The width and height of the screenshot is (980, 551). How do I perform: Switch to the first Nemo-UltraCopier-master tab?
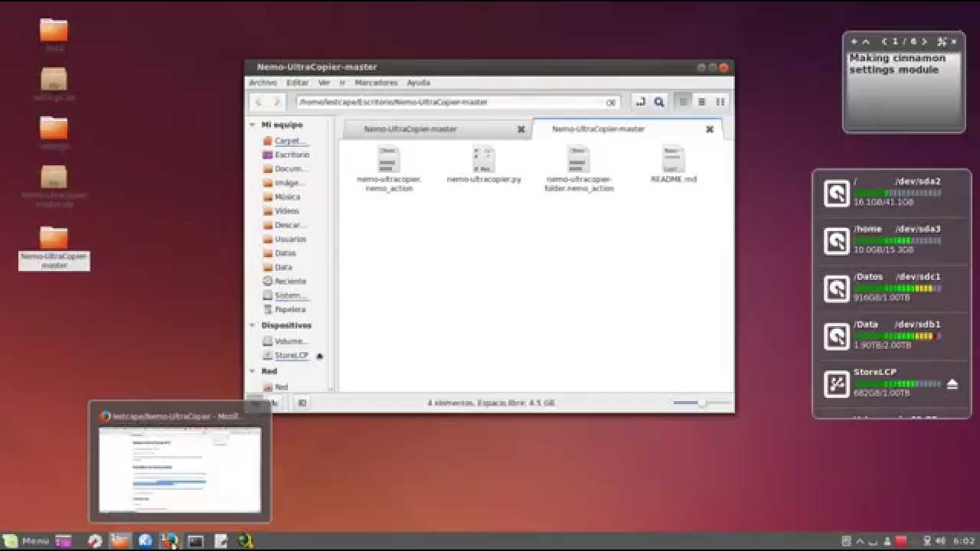point(436,129)
